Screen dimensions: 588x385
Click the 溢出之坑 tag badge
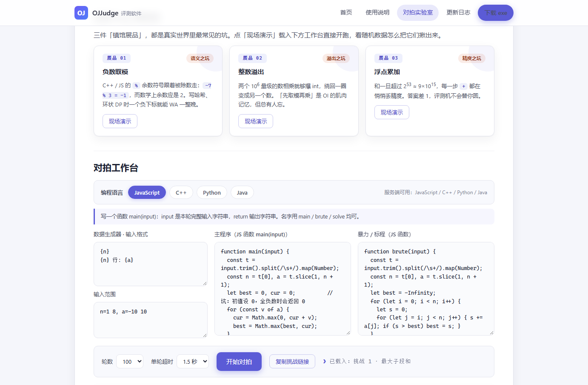pyautogui.click(x=336, y=58)
